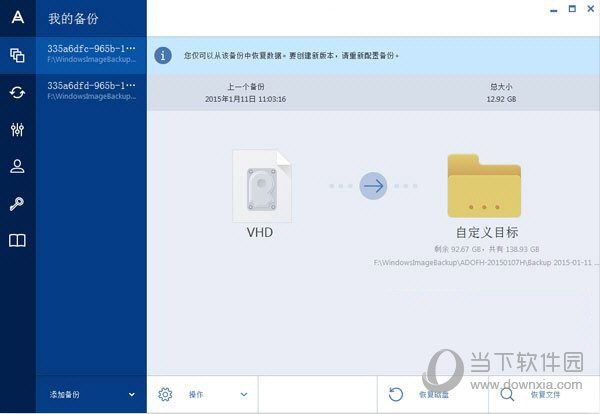Click the arrow circle between source and destination

tap(373, 186)
